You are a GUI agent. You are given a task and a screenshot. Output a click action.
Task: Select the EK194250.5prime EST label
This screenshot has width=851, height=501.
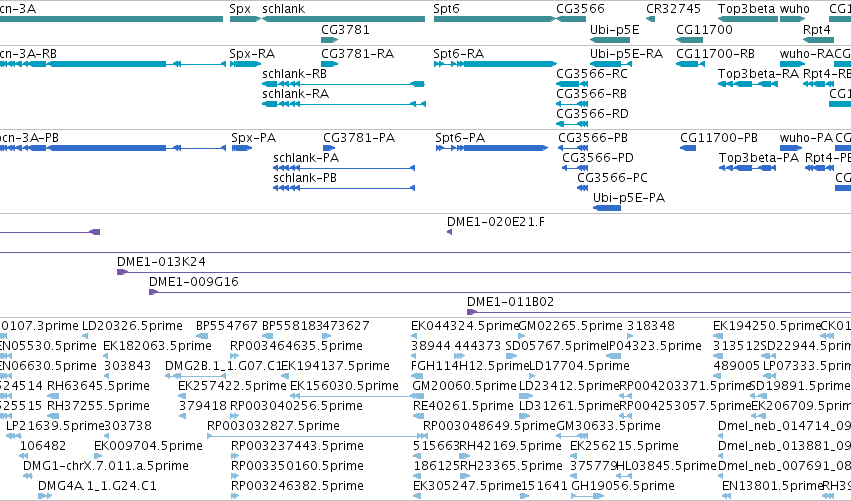(767, 326)
